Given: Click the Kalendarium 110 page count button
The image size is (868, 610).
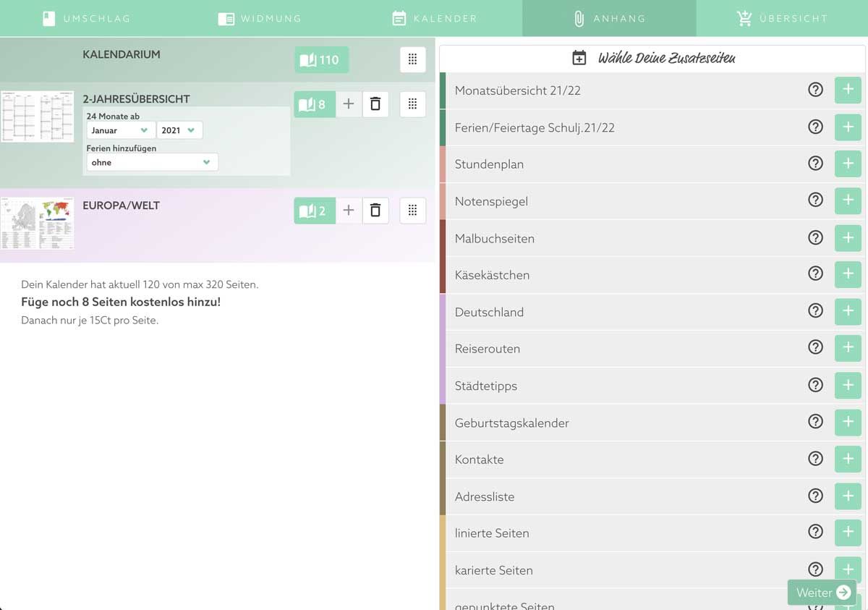Looking at the screenshot, I should pos(321,60).
